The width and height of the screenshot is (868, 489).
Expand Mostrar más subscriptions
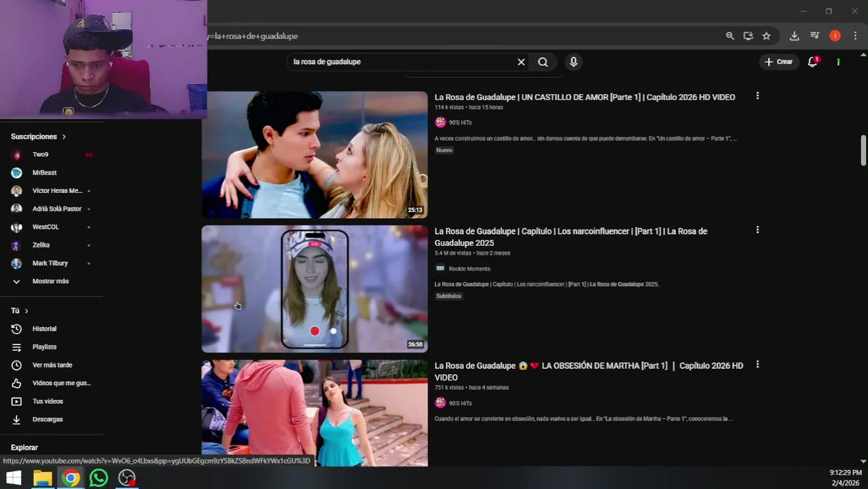[52, 281]
